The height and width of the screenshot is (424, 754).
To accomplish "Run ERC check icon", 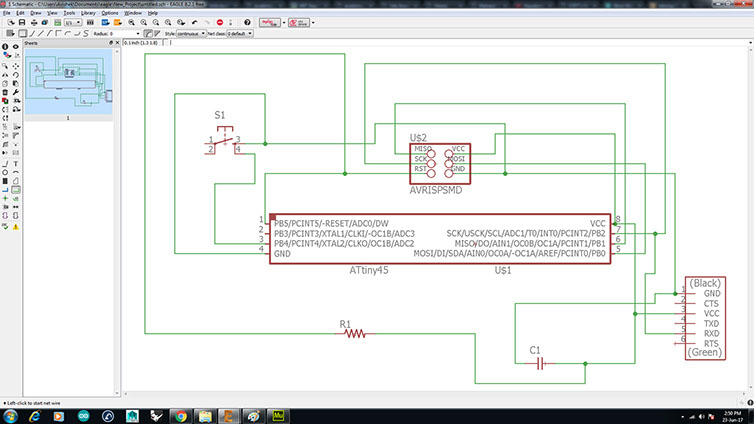I will click(x=5, y=227).
